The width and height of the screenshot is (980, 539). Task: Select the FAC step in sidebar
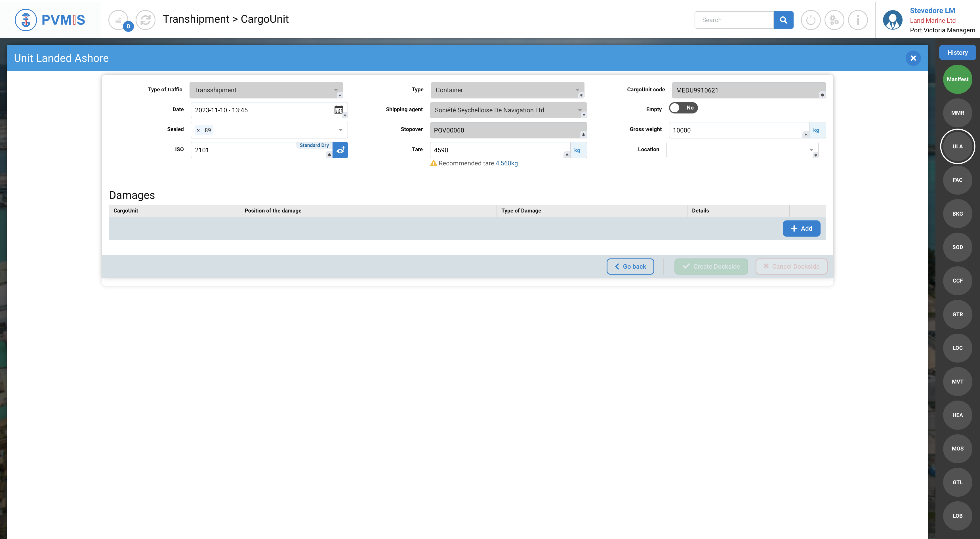(957, 180)
